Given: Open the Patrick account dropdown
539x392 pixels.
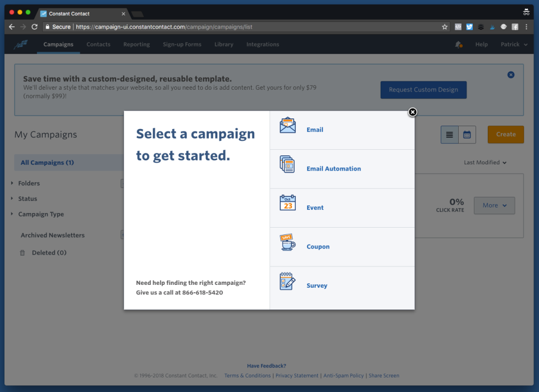Looking at the screenshot, I should click(514, 44).
